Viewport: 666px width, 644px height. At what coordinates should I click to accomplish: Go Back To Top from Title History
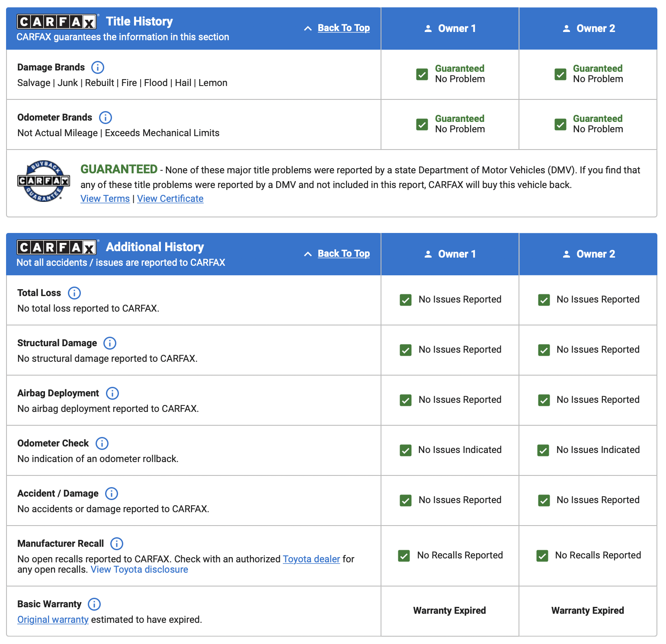coord(344,28)
